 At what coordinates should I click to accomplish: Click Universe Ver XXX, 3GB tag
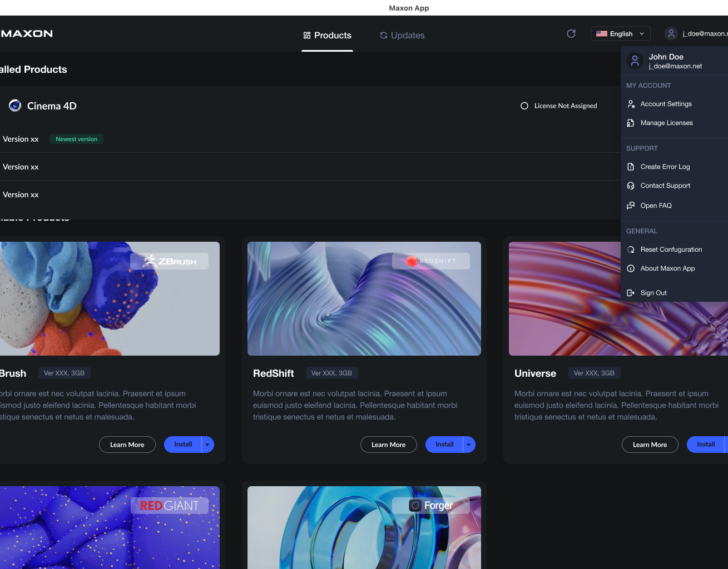point(594,373)
